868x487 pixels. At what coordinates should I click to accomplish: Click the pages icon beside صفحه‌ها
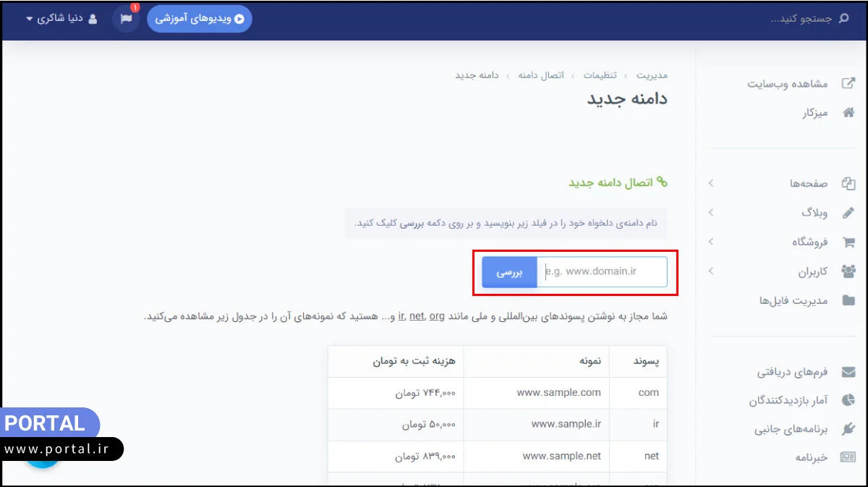click(x=848, y=183)
